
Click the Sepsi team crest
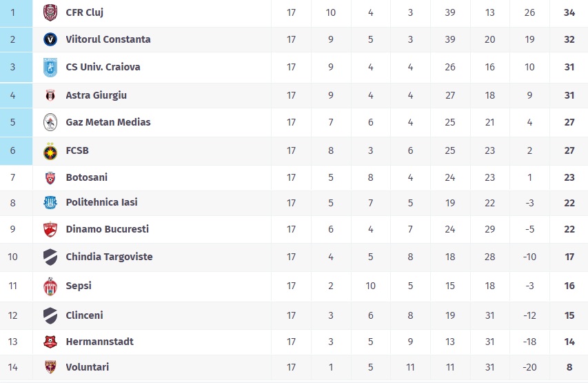coord(50,286)
